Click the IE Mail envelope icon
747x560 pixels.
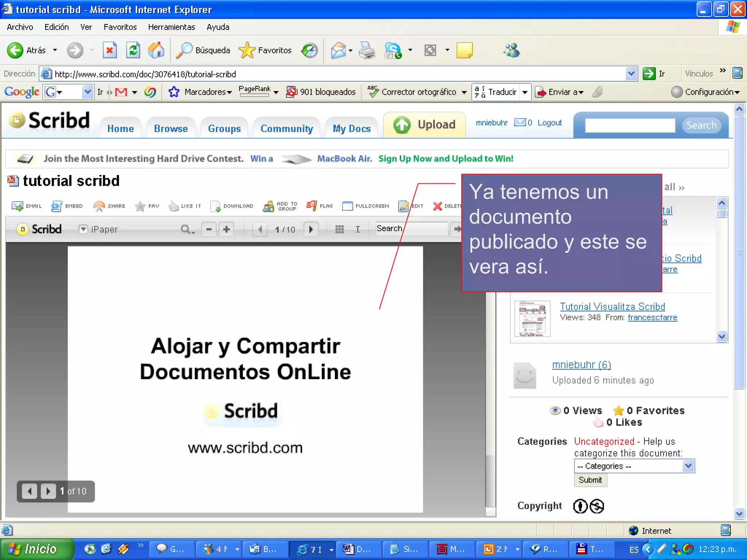pos(338,50)
